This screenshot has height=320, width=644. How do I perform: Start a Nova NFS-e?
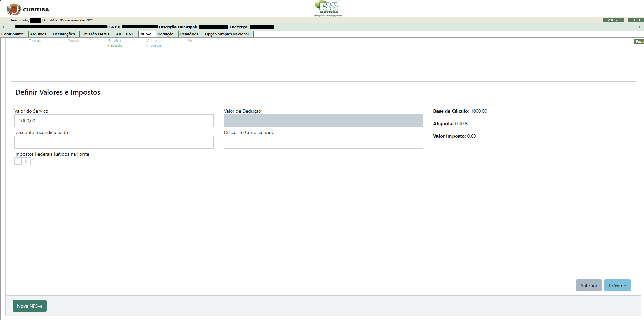pyautogui.click(x=30, y=306)
